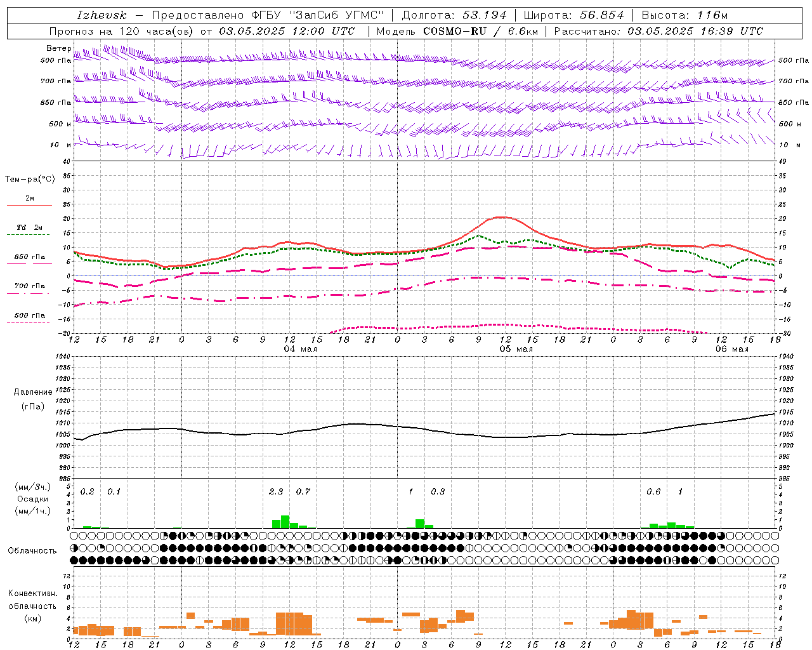This screenshot has height=650, width=812.
Task: Click the Давление pressure panel label
Action: click(33, 392)
